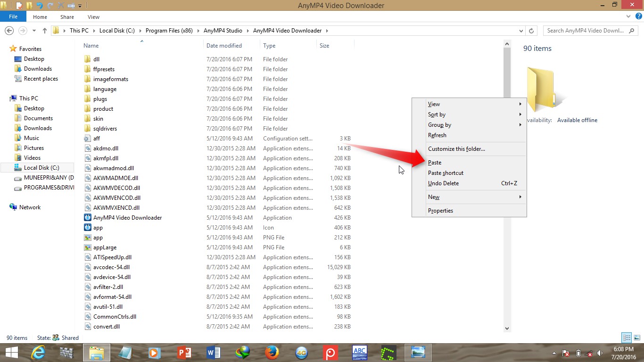Image resolution: width=644 pixels, height=362 pixels.
Task: Expand breadcrumb arrow after This PC
Action: 93,31
